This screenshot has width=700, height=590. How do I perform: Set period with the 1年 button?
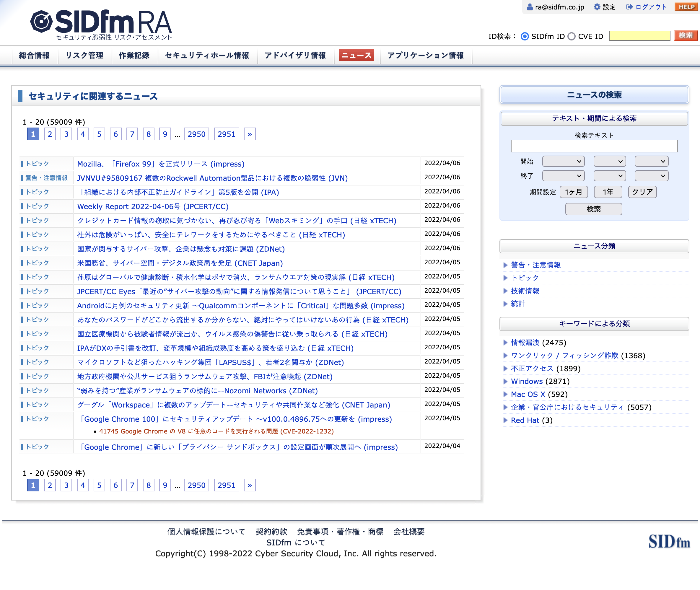coord(608,192)
